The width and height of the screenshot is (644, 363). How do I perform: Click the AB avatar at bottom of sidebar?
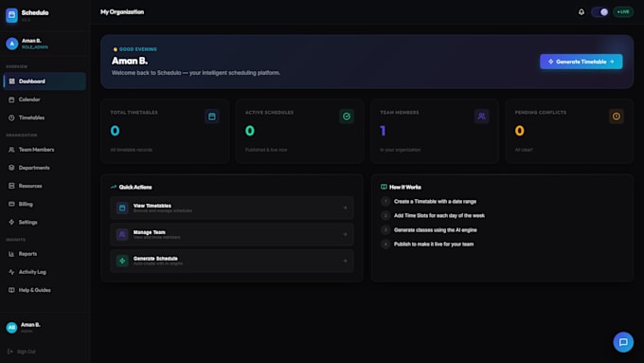click(x=11, y=328)
